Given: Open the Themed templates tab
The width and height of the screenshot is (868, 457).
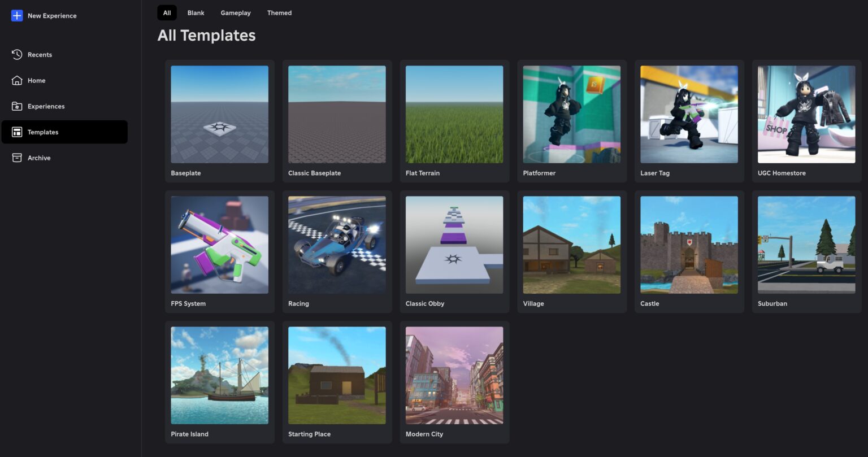Looking at the screenshot, I should point(279,12).
